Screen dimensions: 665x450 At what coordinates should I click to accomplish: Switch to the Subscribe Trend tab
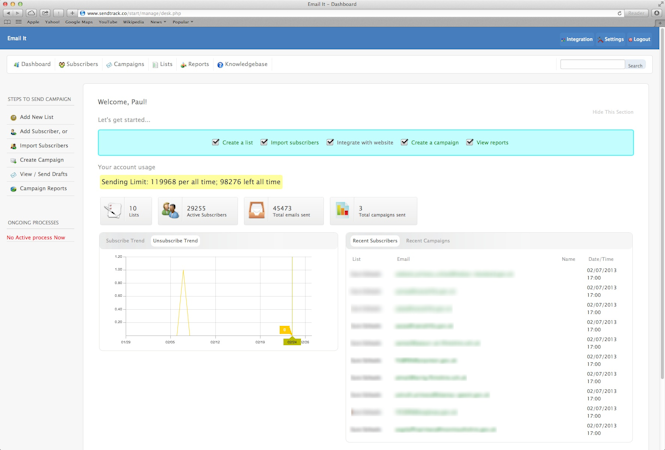pos(125,241)
